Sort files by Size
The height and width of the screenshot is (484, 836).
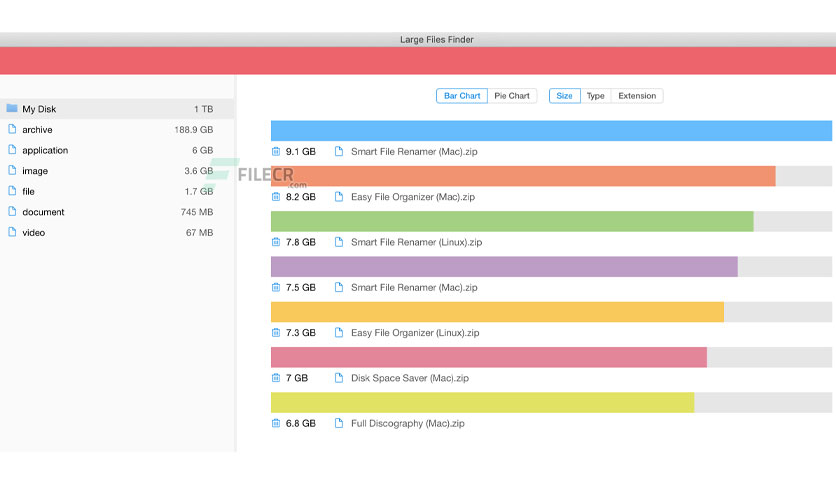(565, 96)
